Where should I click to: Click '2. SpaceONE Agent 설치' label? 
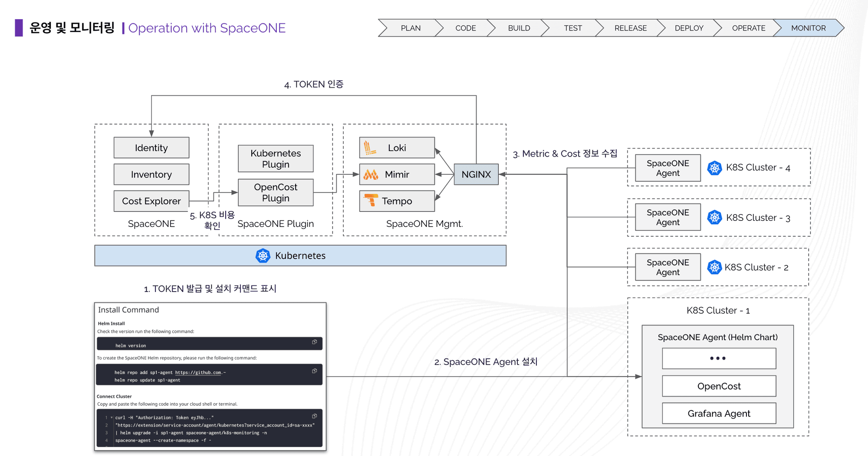(x=486, y=362)
